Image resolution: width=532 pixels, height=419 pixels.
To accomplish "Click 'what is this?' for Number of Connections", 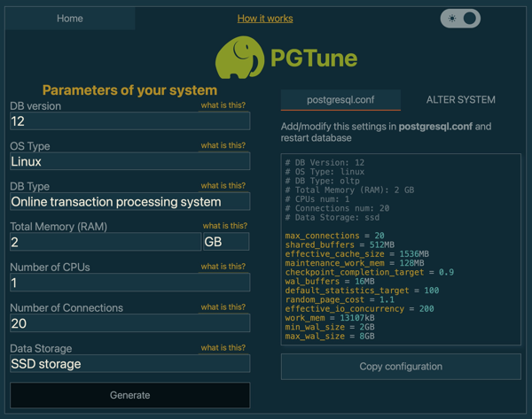I will (223, 307).
